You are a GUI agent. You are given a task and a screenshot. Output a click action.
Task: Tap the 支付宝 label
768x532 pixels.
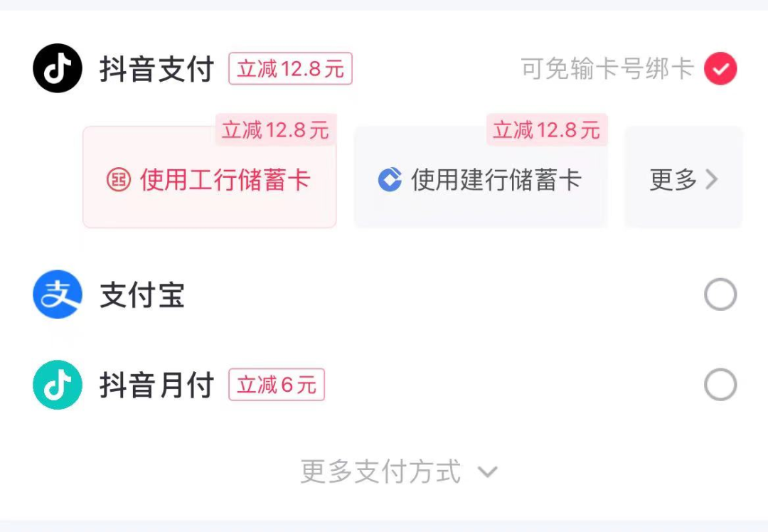(142, 295)
